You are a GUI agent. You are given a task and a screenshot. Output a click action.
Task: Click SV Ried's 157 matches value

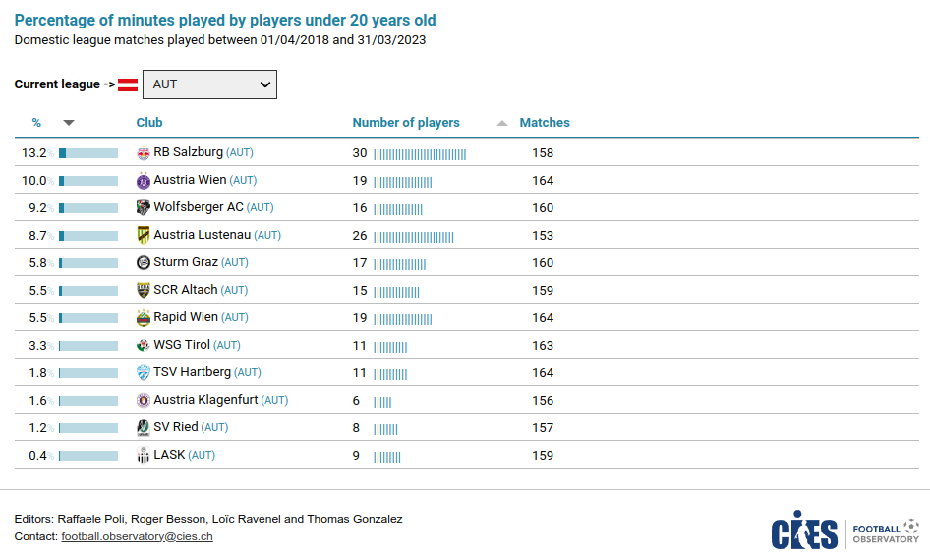543,427
